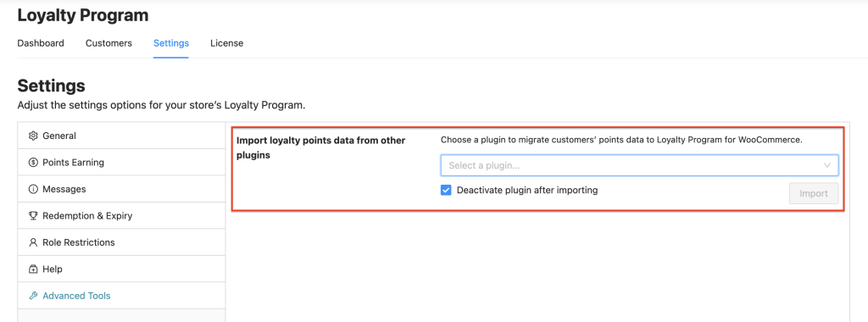This screenshot has height=322, width=868.
Task: Click the Messages info icon
Action: (x=33, y=189)
